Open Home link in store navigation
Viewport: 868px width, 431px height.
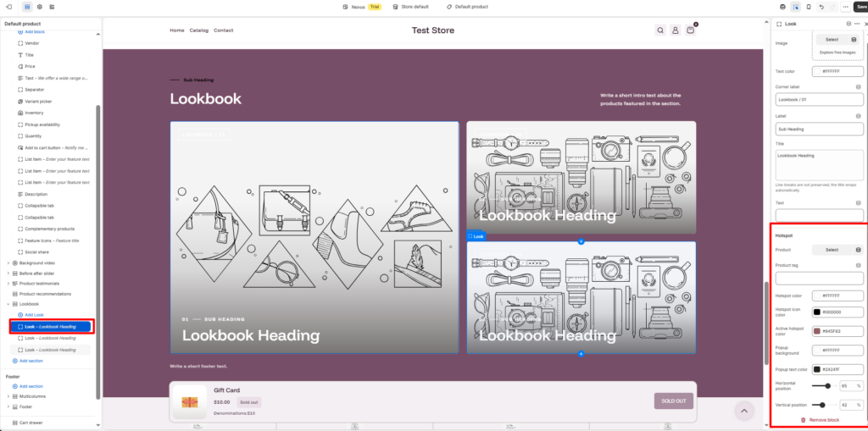tap(176, 30)
